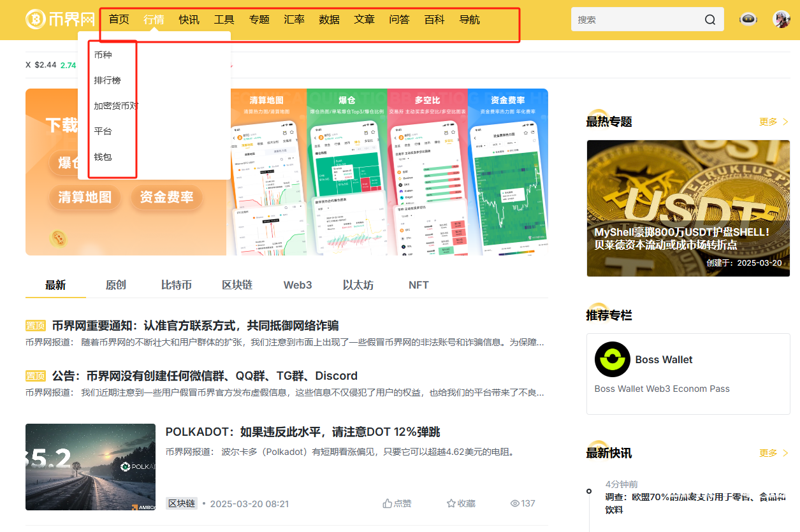Image resolution: width=800 pixels, height=532 pixels.
Task: Click the 资金费率 banner button
Action: click(x=166, y=198)
